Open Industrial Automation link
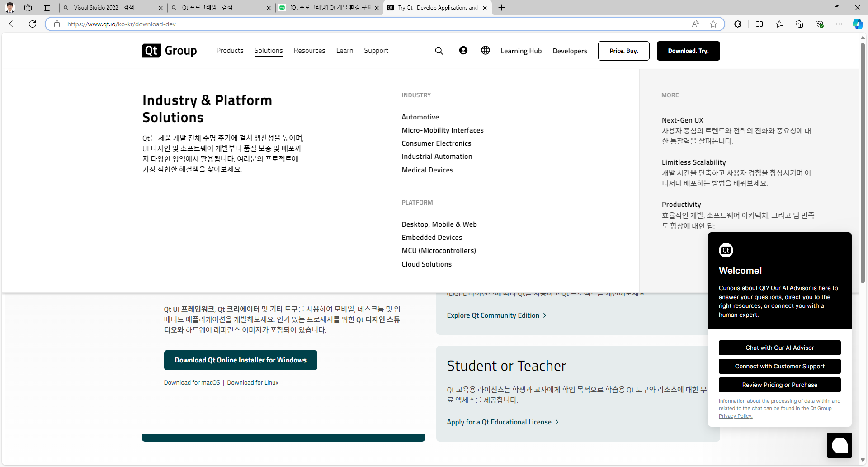The image size is (868, 467). (x=437, y=157)
